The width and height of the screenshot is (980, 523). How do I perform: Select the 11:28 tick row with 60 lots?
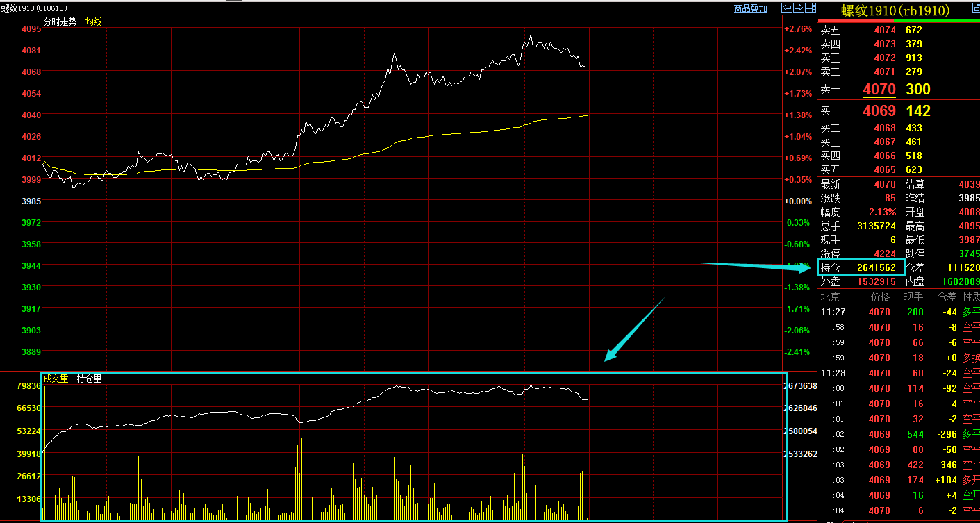click(x=899, y=373)
